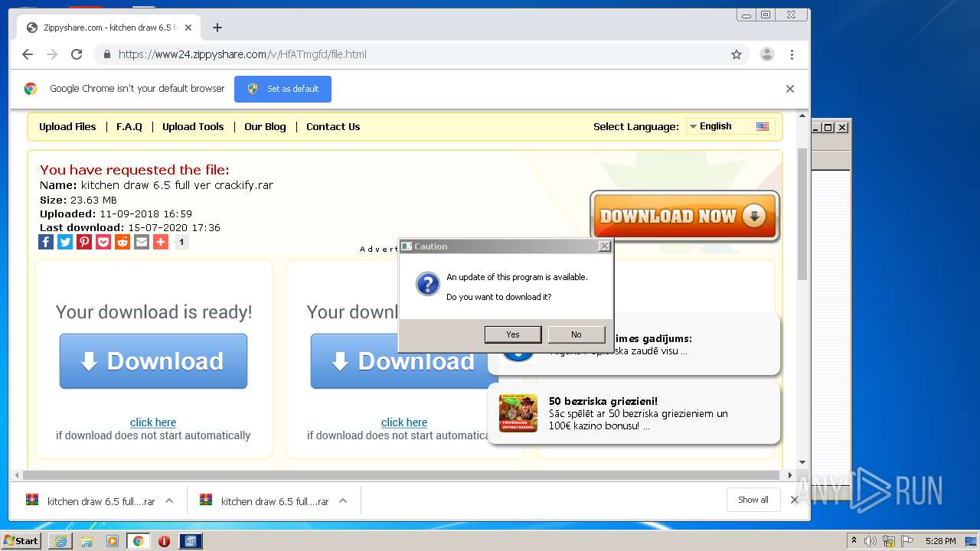Click share count badge '1'
The width and height of the screenshot is (980, 551).
tap(181, 242)
